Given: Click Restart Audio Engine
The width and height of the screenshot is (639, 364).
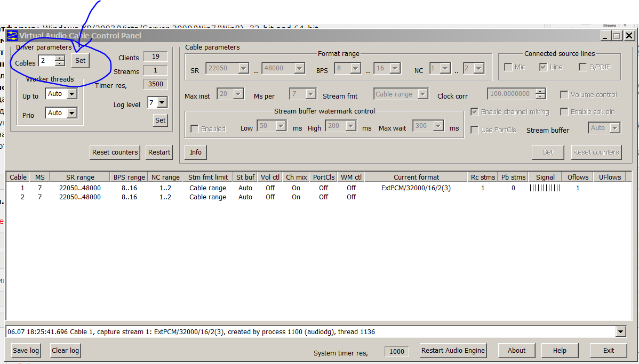Looking at the screenshot, I should (453, 351).
